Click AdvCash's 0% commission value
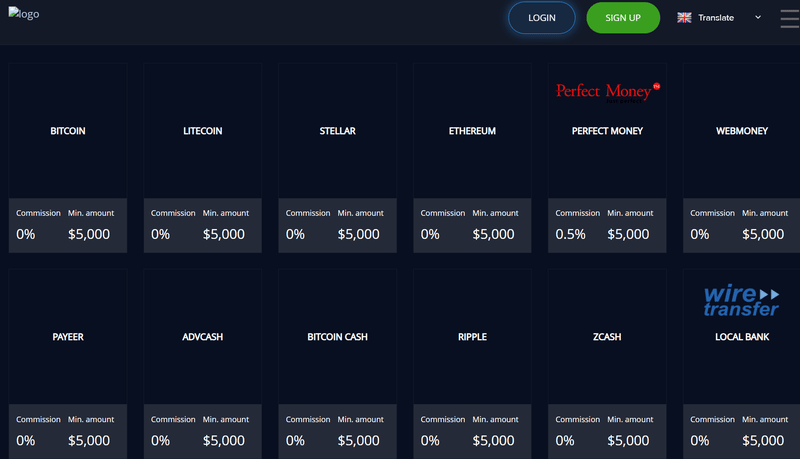This screenshot has height=459, width=800. (x=160, y=440)
